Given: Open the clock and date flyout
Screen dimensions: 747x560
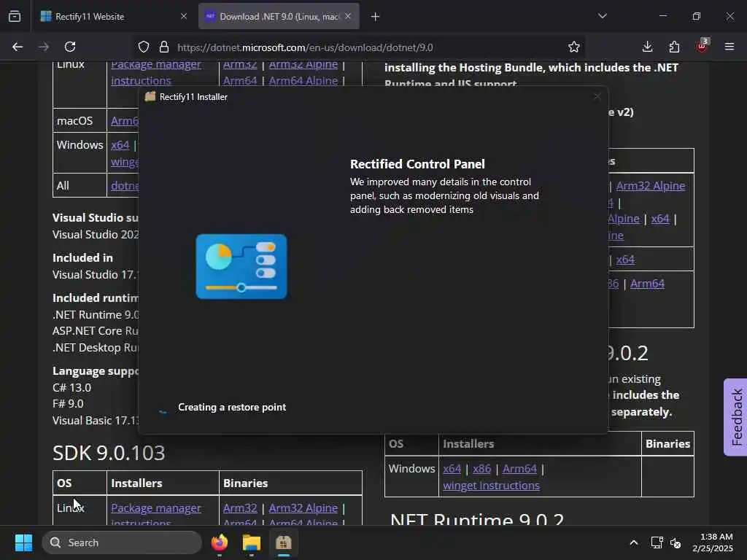Looking at the screenshot, I should 713,542.
